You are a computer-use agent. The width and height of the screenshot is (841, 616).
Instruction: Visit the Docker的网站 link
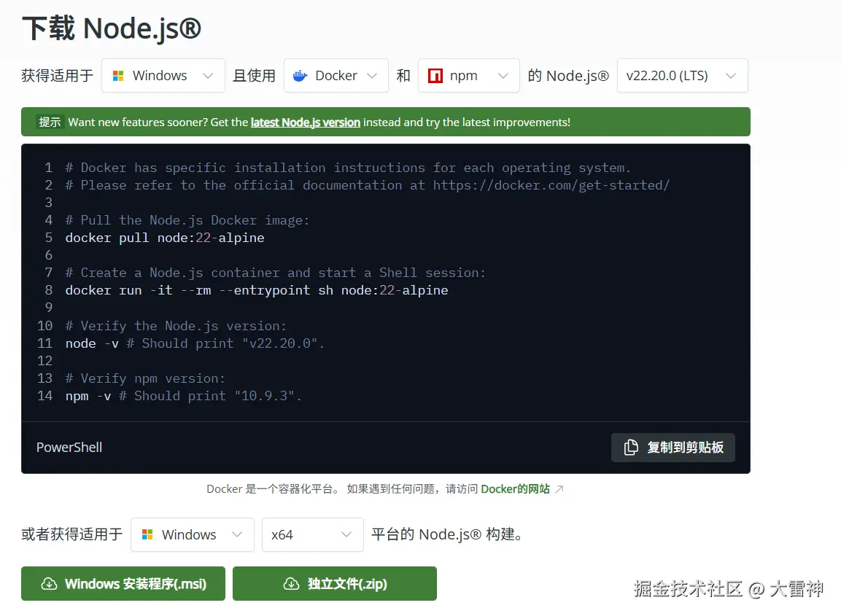[x=516, y=489]
